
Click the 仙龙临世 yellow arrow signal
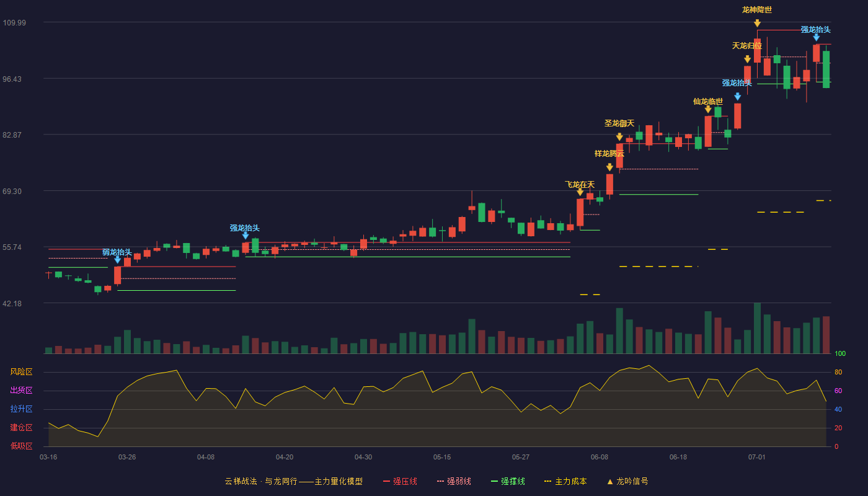[708, 109]
